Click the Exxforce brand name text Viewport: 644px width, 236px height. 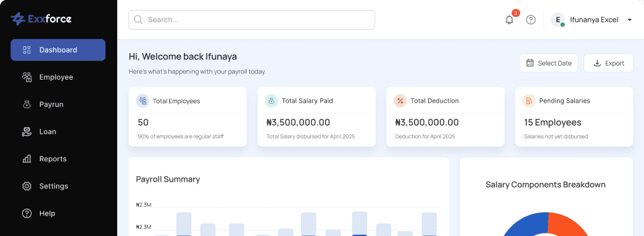50,19
